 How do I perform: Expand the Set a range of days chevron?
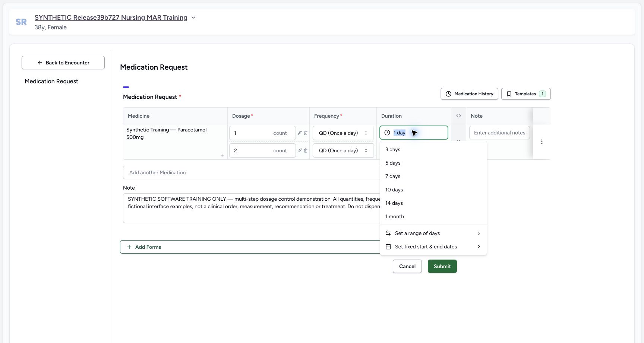479,233
